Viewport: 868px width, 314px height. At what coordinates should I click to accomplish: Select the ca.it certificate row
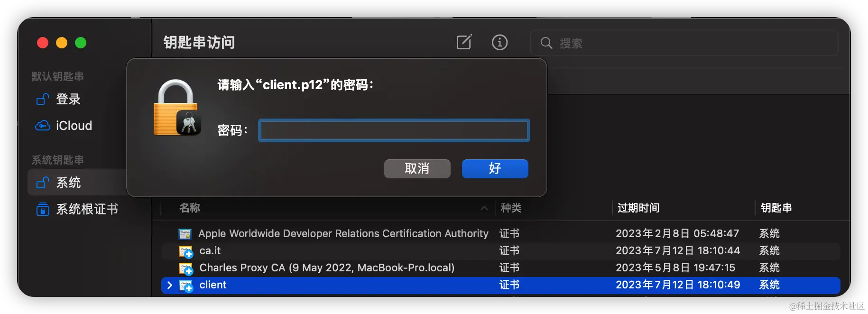tap(500, 250)
